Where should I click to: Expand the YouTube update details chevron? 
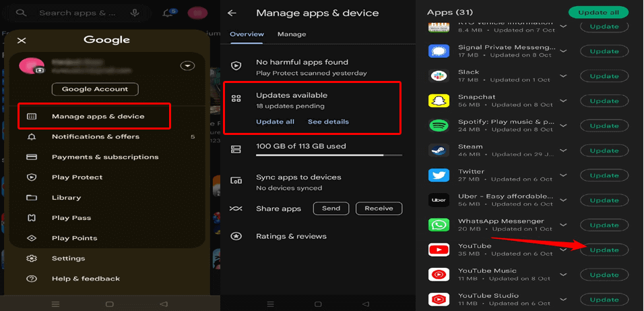(563, 250)
